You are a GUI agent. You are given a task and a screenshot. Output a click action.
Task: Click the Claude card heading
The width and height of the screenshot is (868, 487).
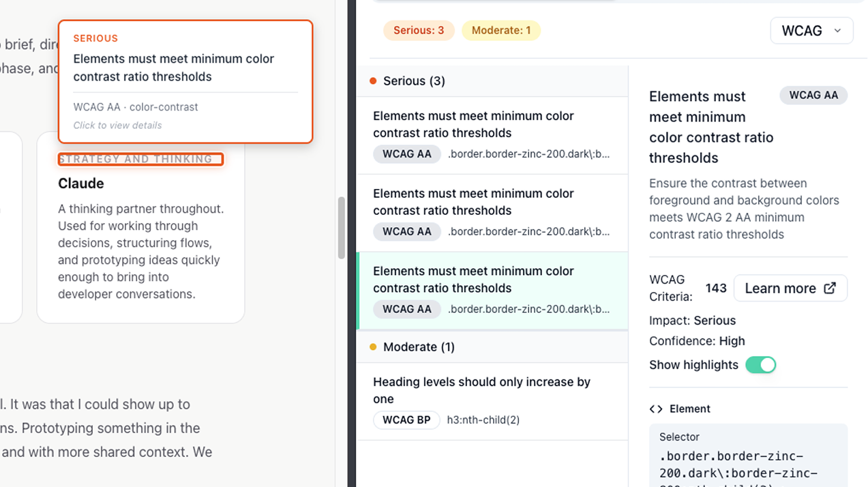click(81, 183)
